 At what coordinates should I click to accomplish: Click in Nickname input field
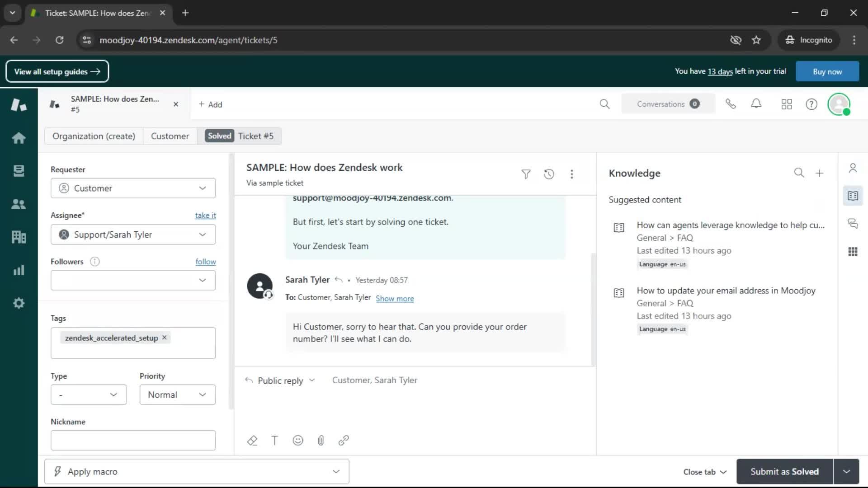pos(133,440)
